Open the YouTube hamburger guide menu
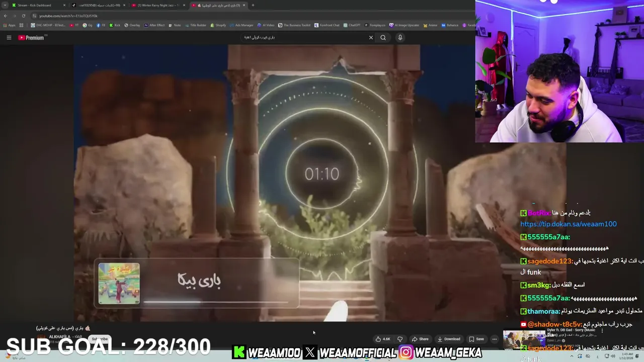644x362 pixels. tap(9, 38)
